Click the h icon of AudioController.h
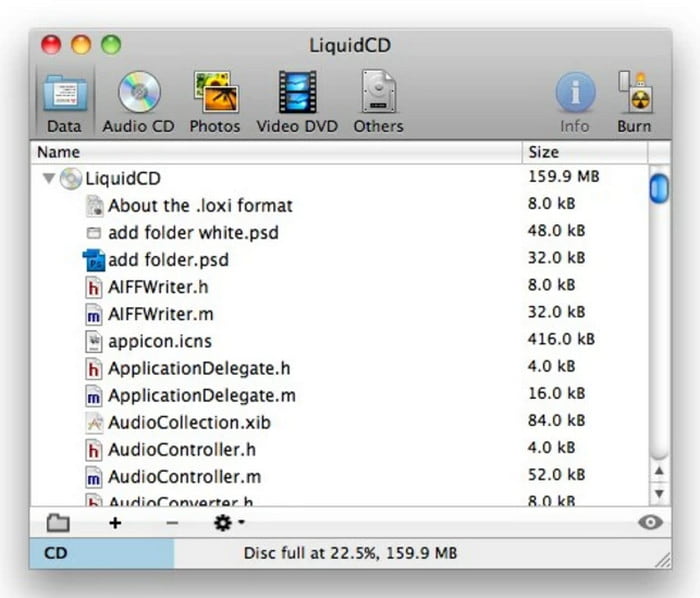 (x=94, y=450)
